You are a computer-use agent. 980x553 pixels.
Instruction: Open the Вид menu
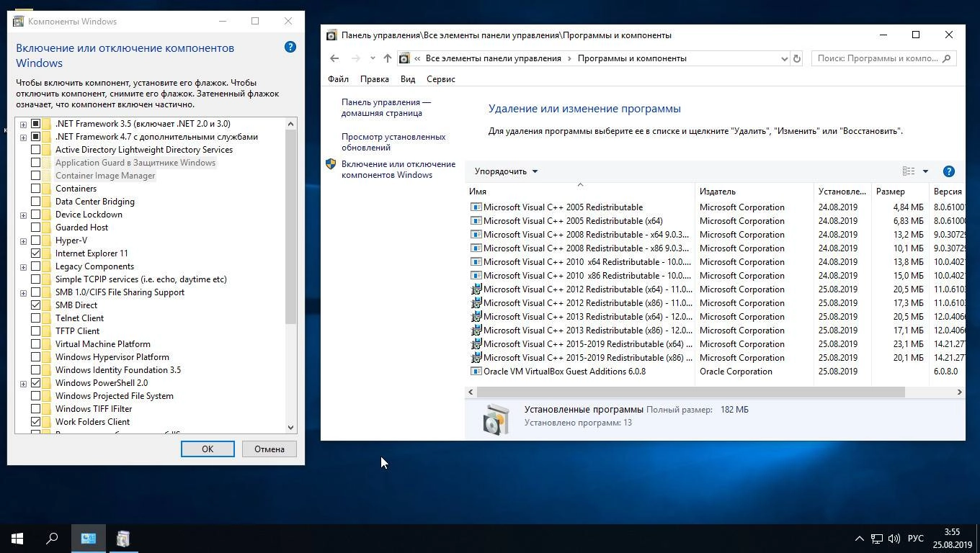coord(408,79)
